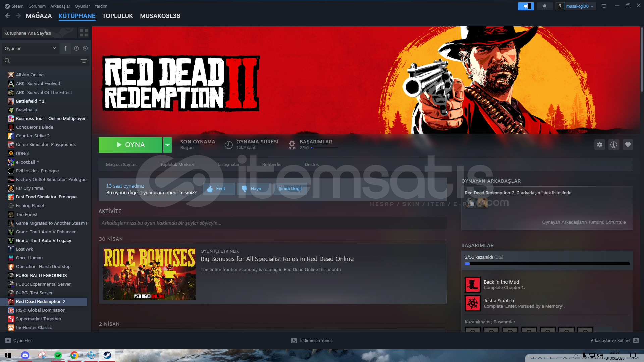
Task: Open advanced filter settings icon
Action: 84,61
